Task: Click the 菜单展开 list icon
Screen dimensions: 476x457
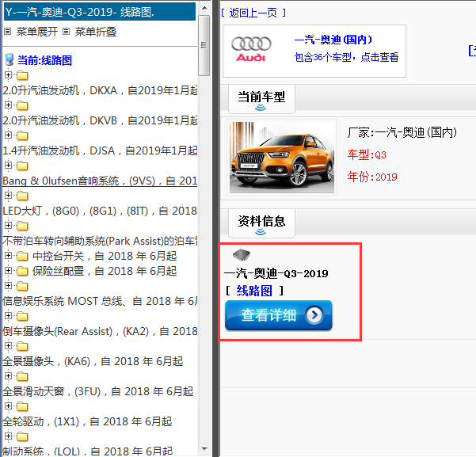Action: tap(8, 31)
